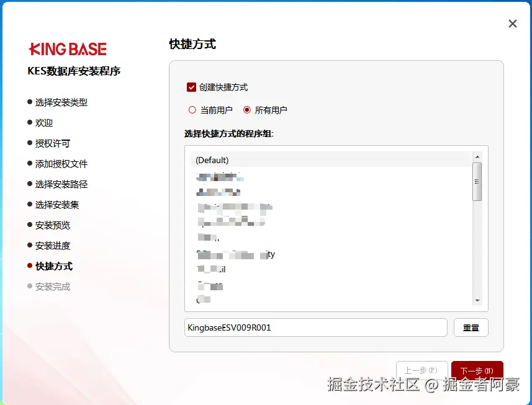Select the 所有用户 radio option

pyautogui.click(x=247, y=110)
